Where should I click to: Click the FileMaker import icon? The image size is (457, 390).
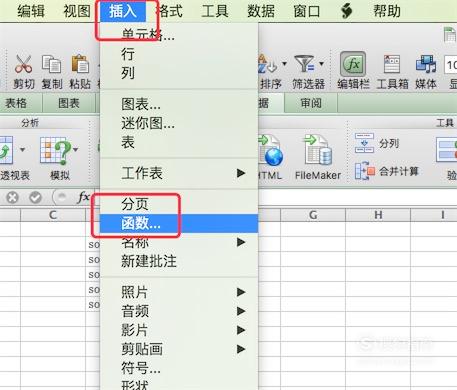pyautogui.click(x=318, y=150)
